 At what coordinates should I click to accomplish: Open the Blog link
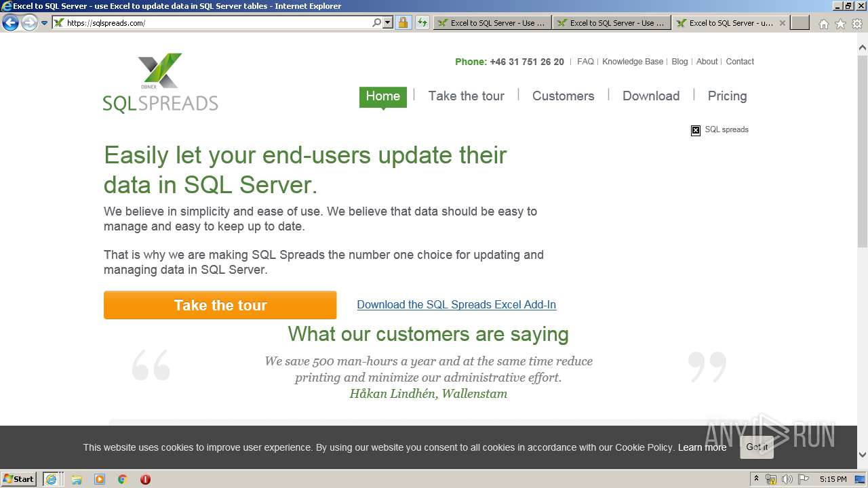pos(679,62)
